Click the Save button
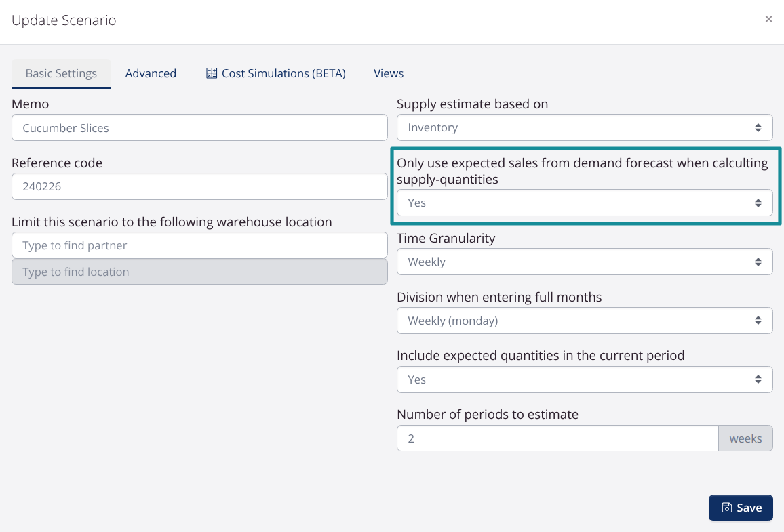The width and height of the screenshot is (784, 532). [741, 508]
